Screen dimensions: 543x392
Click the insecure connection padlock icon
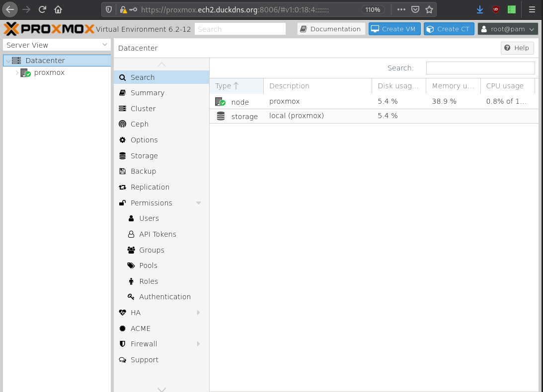coord(123,10)
